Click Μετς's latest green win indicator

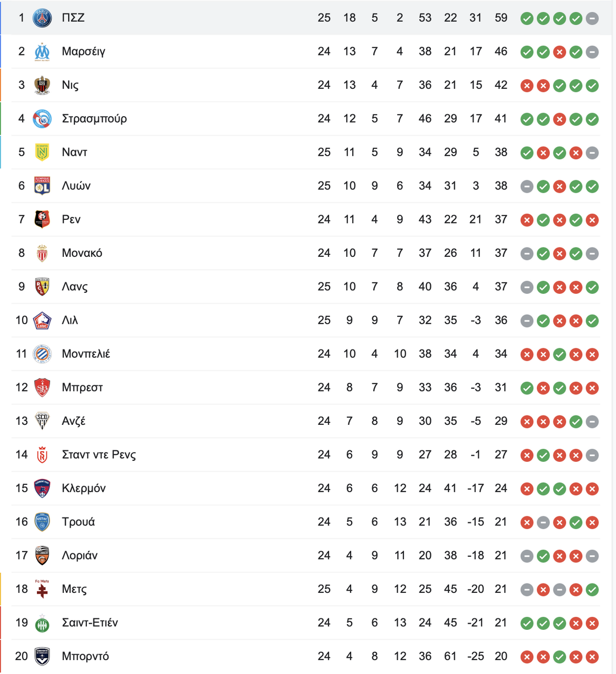pos(592,590)
